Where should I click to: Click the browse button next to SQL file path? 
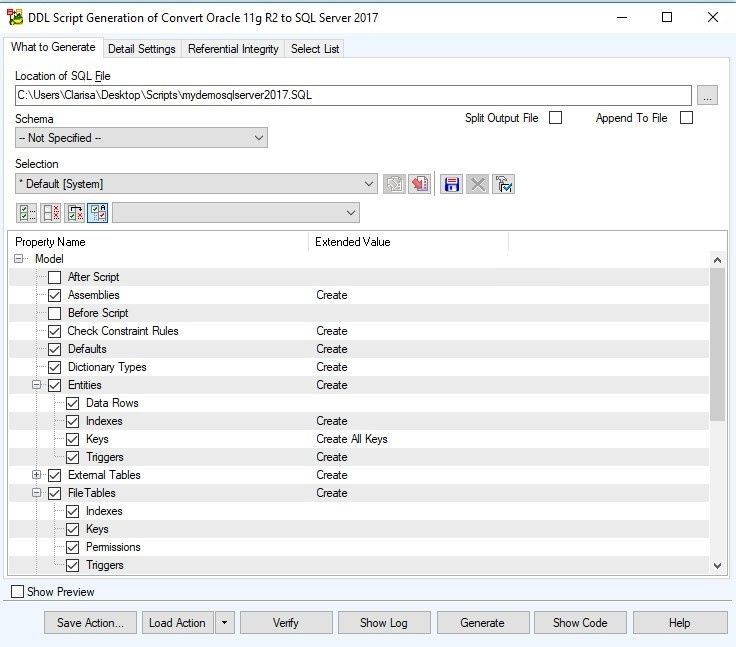point(707,96)
